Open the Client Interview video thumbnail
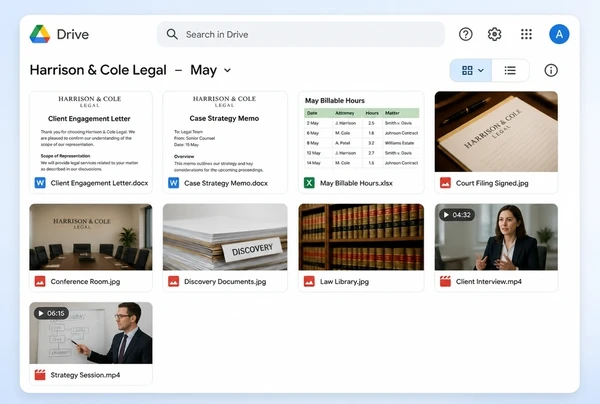 coord(496,237)
